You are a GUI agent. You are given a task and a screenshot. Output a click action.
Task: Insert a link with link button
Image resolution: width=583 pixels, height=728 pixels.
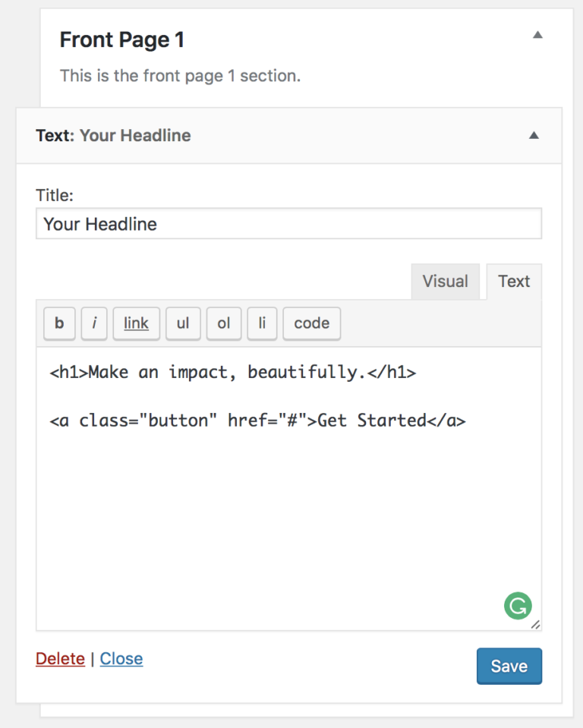pyautogui.click(x=137, y=323)
